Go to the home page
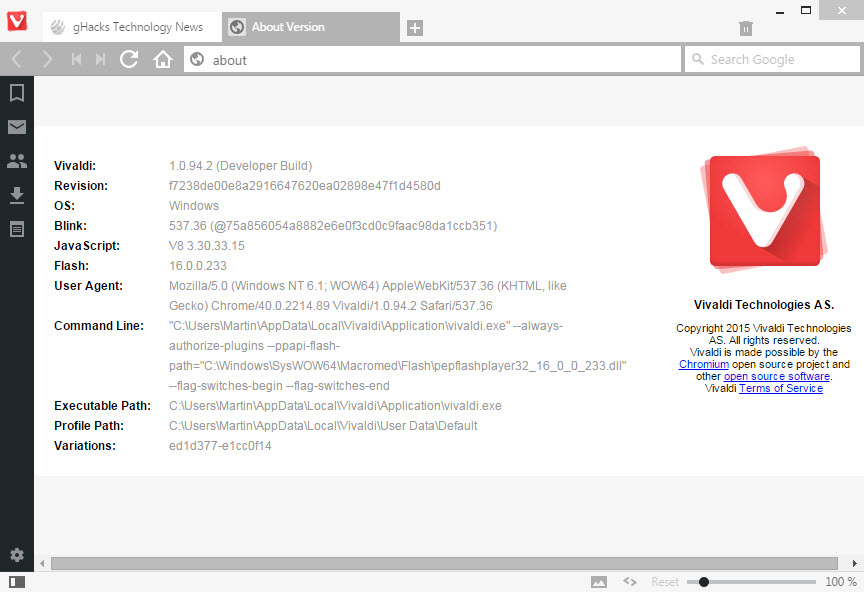The height and width of the screenshot is (592, 864). click(163, 59)
